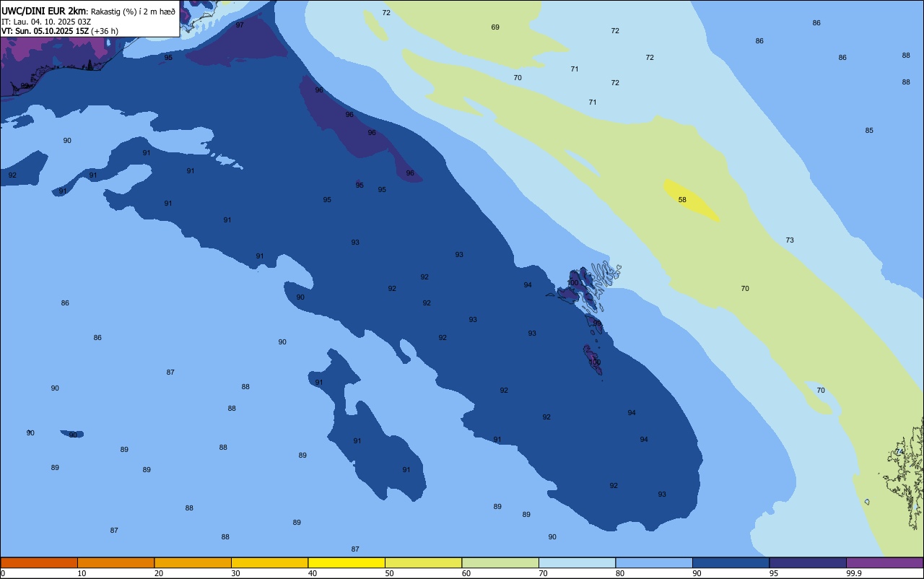Click the legend scale label 20
The height and width of the screenshot is (579, 924).
click(x=159, y=573)
